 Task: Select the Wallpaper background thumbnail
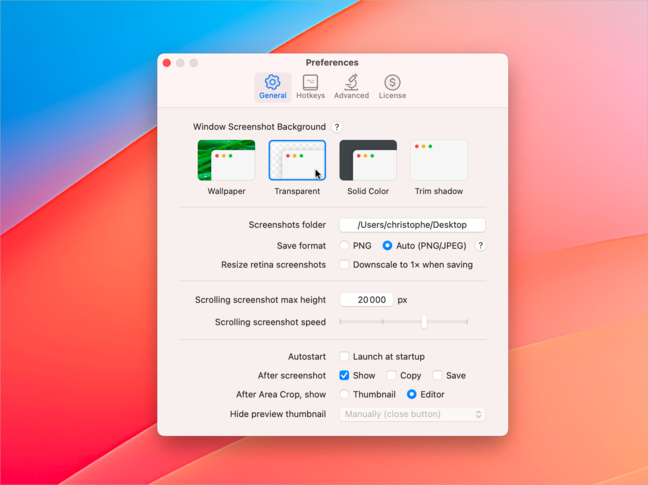[x=226, y=160]
